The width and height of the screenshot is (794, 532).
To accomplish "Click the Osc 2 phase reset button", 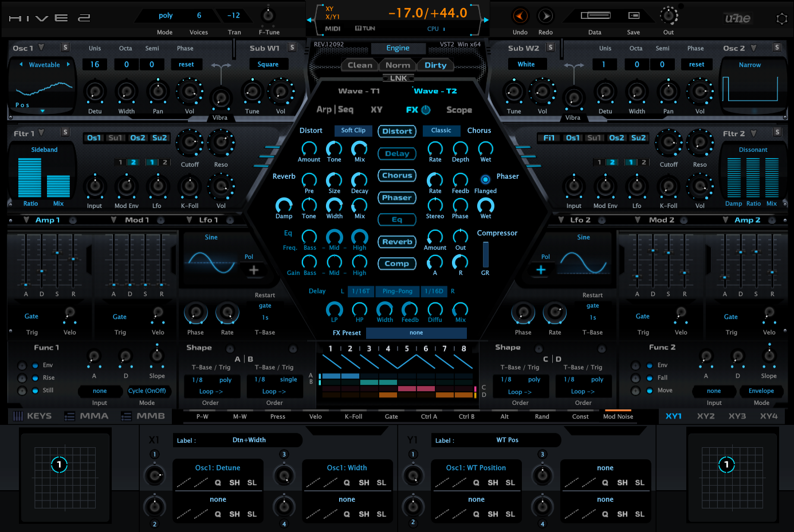I will [x=697, y=64].
